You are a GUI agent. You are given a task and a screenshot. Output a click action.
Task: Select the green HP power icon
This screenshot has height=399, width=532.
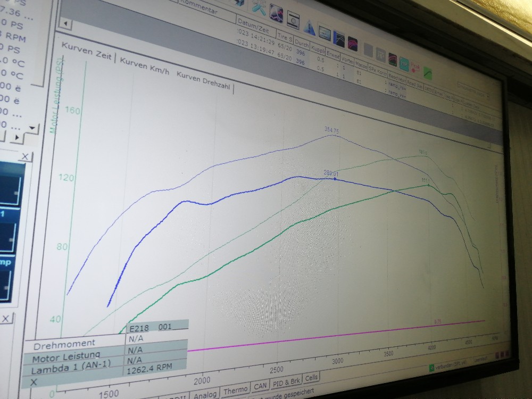point(404,63)
